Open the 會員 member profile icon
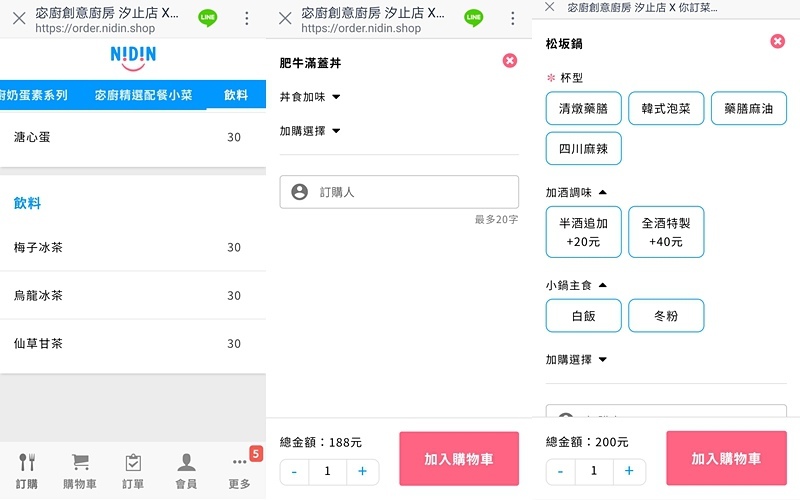This screenshot has height=500, width=800. click(x=186, y=470)
